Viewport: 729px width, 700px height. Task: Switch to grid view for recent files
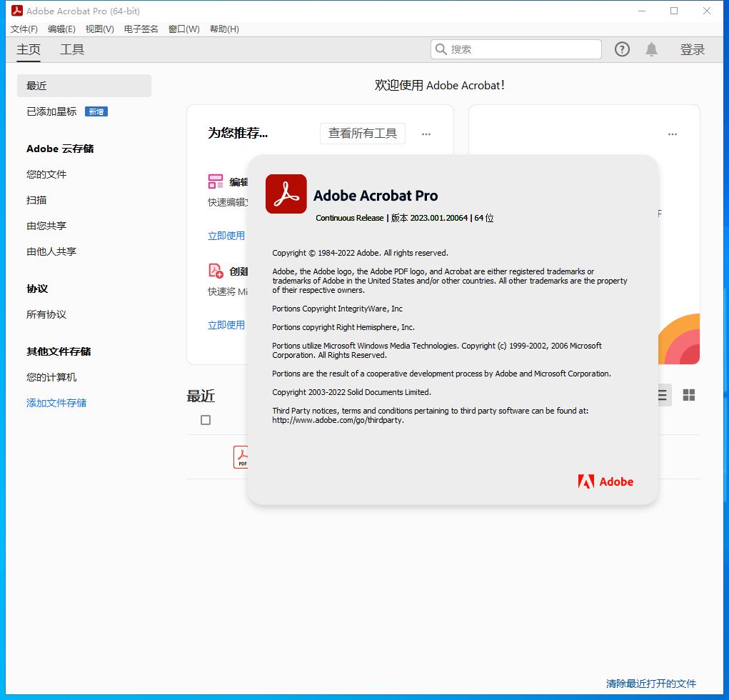point(688,394)
